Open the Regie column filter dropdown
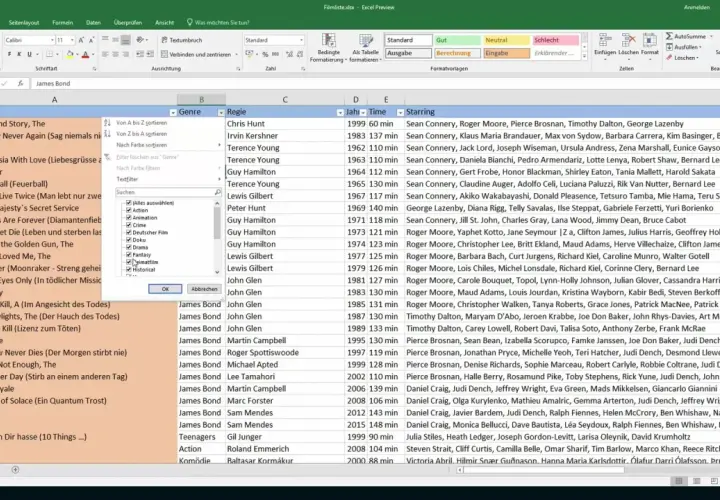 tap(340, 112)
